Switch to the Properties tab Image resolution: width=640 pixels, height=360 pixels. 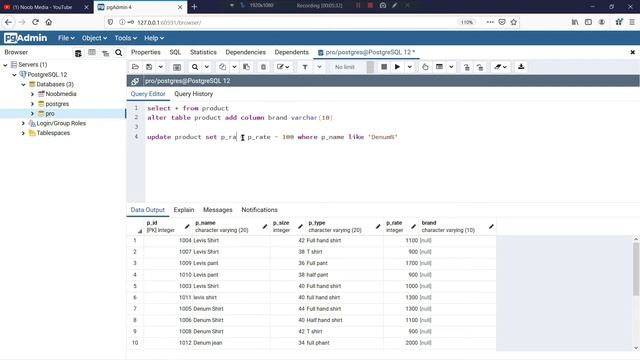coord(146,52)
